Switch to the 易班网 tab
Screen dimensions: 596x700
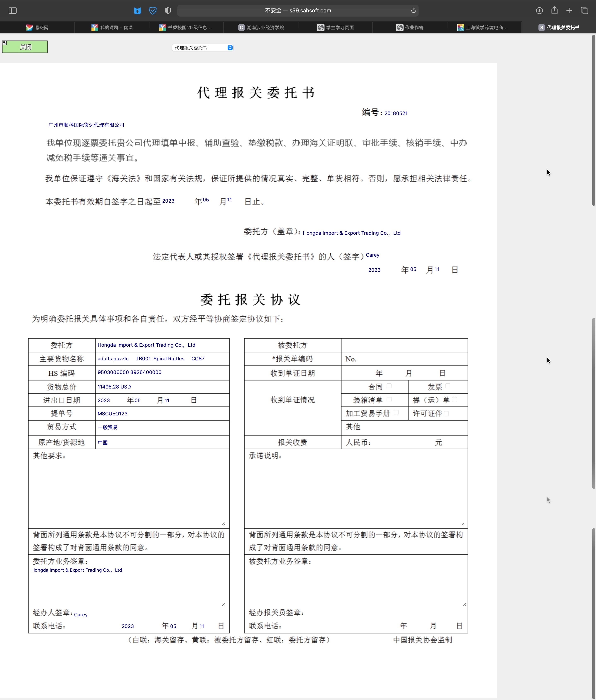point(37,27)
